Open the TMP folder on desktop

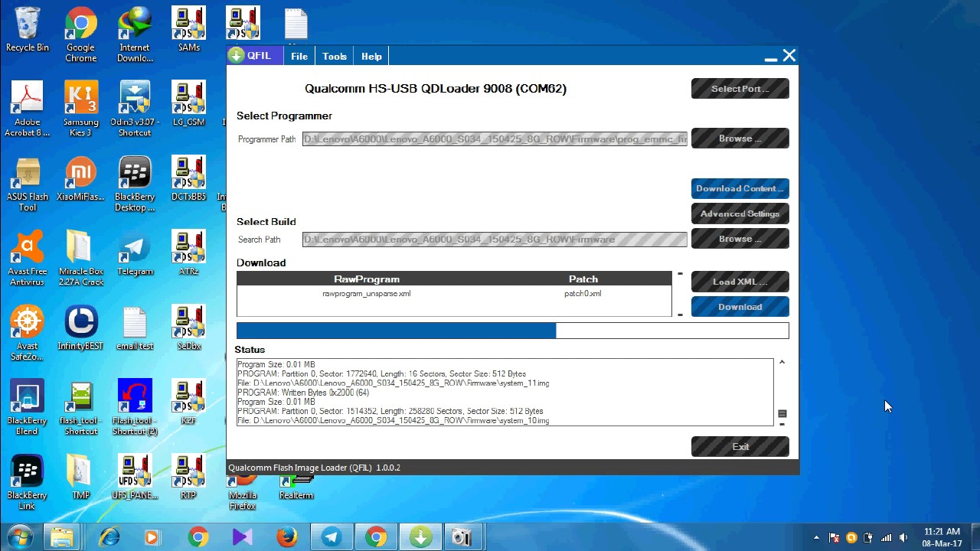(x=80, y=478)
